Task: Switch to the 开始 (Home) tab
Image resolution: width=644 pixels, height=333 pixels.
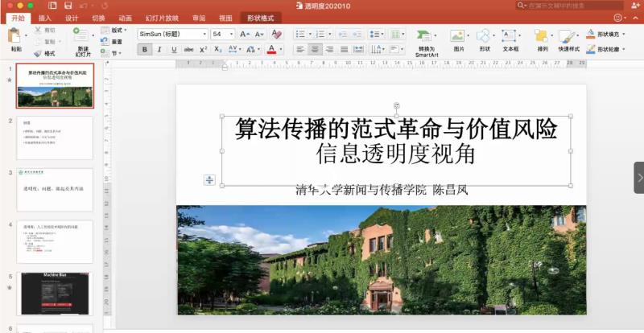Action: (18, 18)
